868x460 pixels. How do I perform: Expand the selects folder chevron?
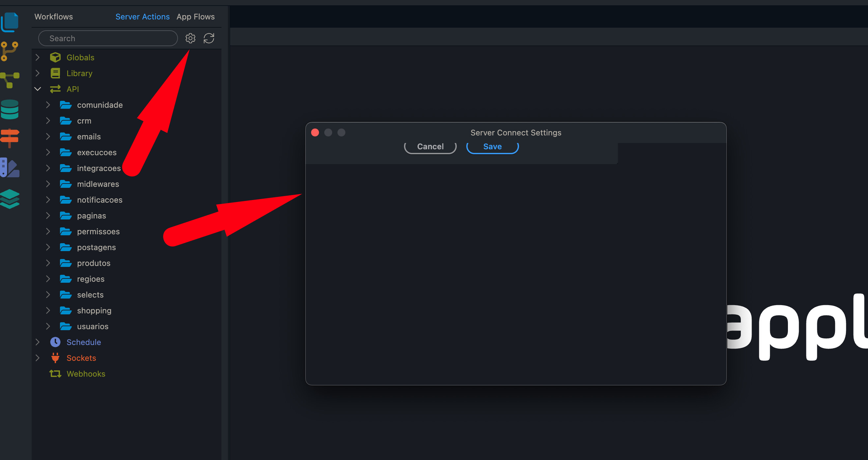(48, 295)
